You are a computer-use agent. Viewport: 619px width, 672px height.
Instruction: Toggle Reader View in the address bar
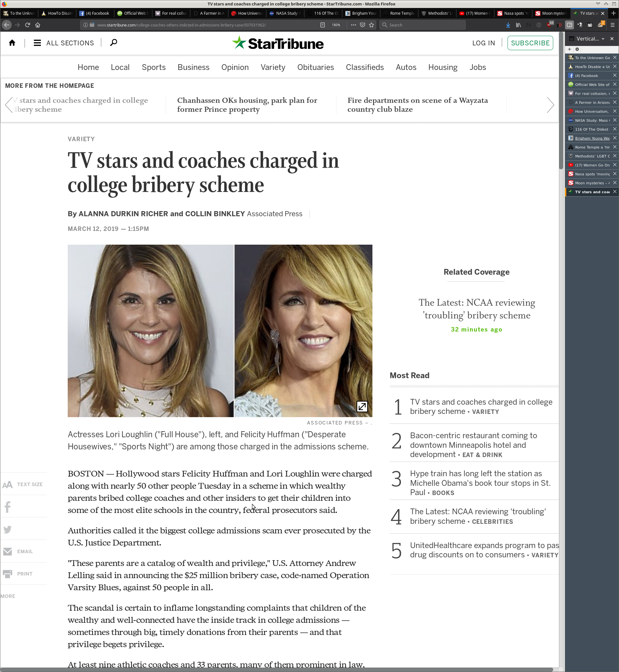click(322, 25)
